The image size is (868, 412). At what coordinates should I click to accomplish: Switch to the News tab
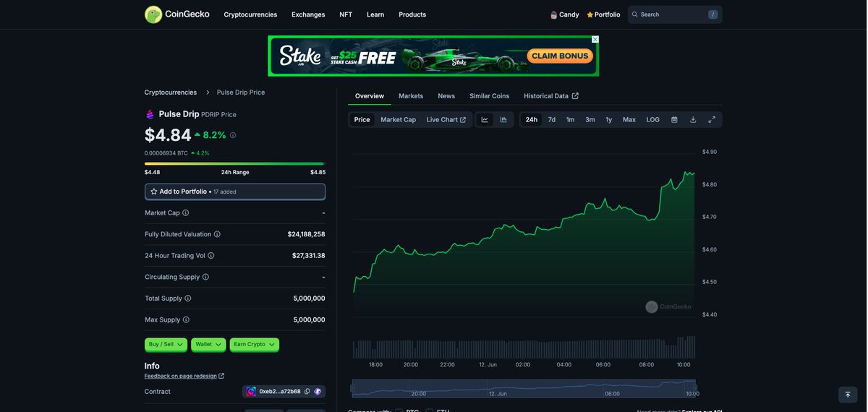coord(446,96)
